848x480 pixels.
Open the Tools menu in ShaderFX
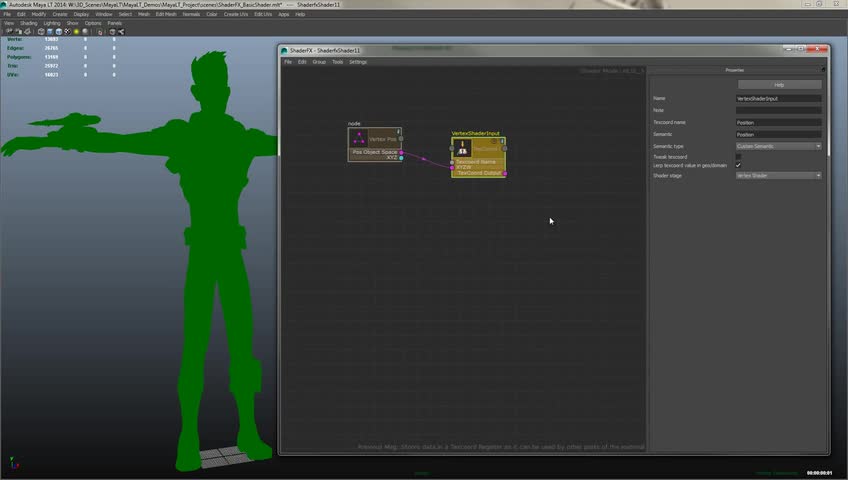coord(337,62)
